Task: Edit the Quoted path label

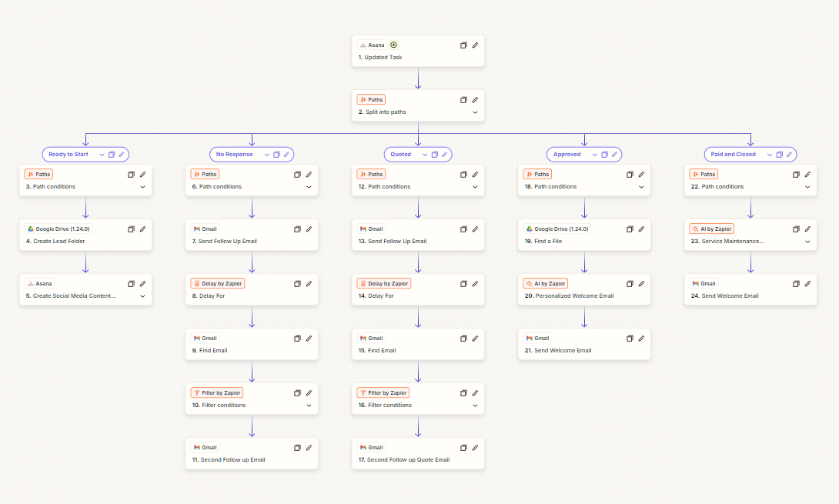Action: pos(445,155)
